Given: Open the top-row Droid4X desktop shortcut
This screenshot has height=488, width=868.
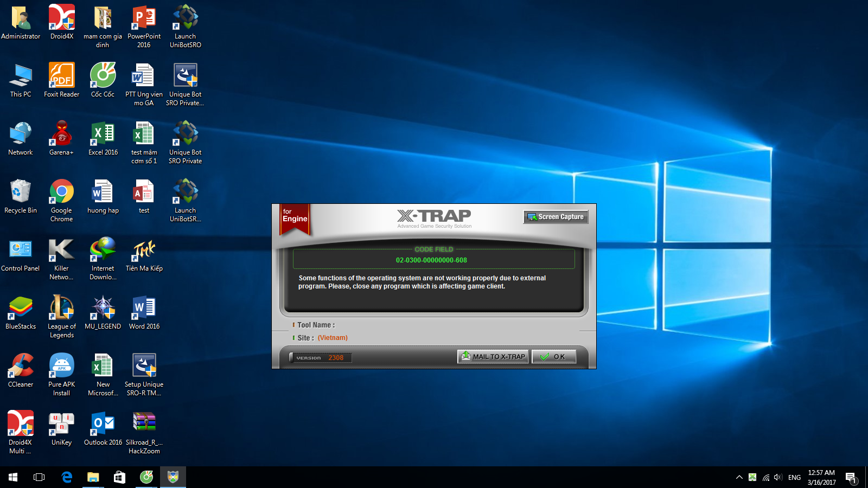Looking at the screenshot, I should (62, 23).
